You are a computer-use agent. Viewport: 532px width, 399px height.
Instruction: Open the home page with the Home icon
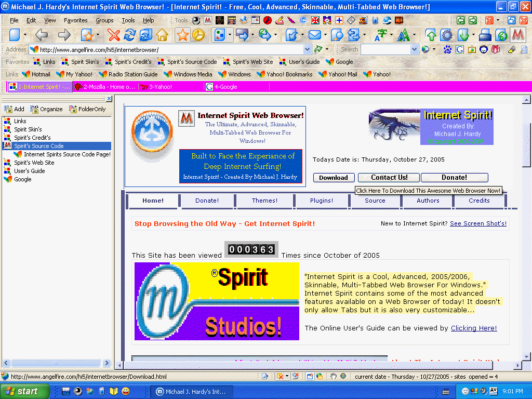point(163,36)
